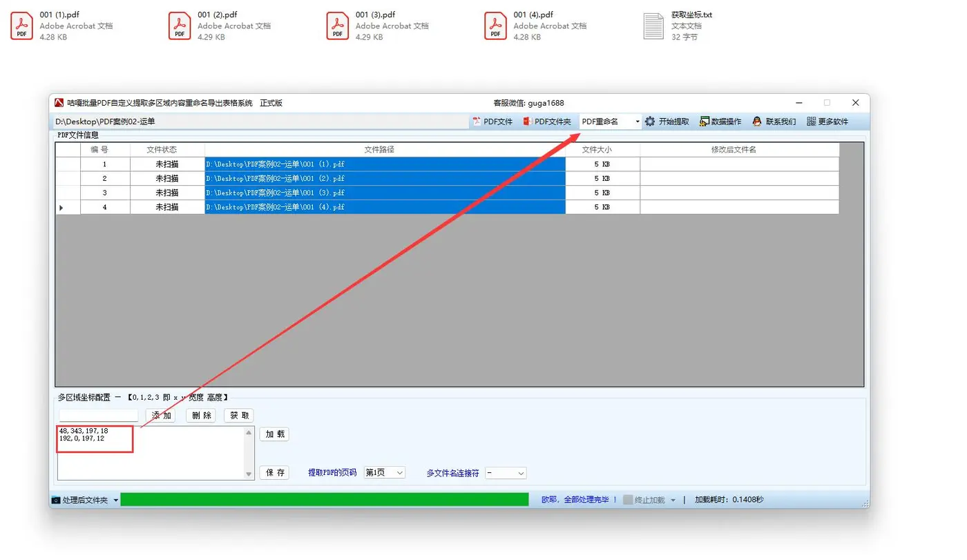Screen dimensions: 967x560
Task: Click the 文件路径 column header
Action: (x=385, y=150)
